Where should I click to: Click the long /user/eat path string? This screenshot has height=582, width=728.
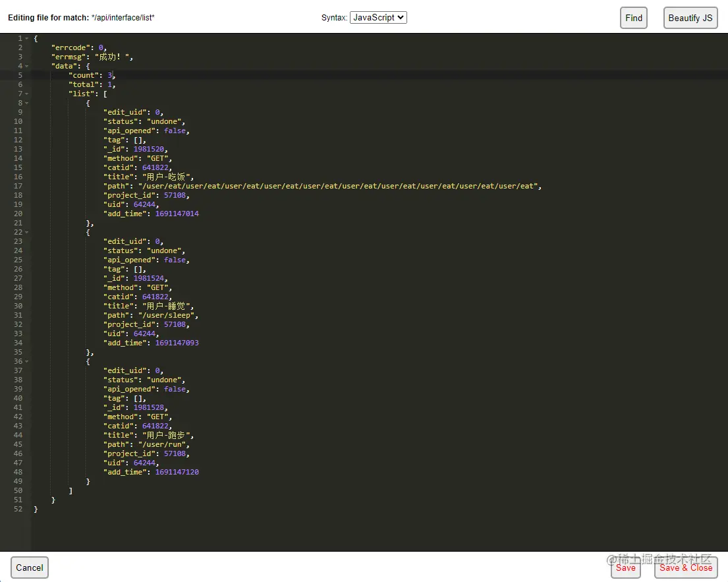pyautogui.click(x=339, y=186)
